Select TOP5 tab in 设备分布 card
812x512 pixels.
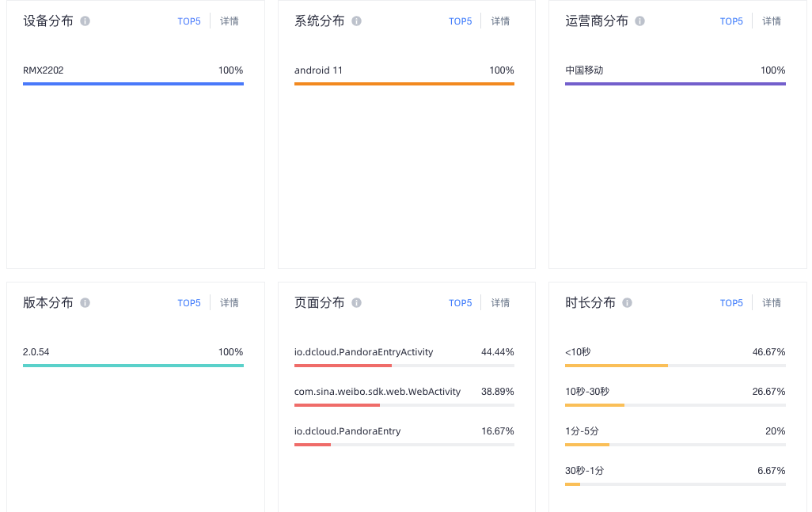click(189, 21)
